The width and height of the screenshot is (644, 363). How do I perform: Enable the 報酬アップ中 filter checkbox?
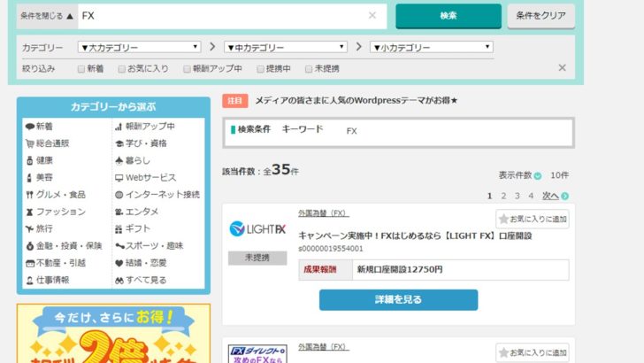(x=187, y=69)
